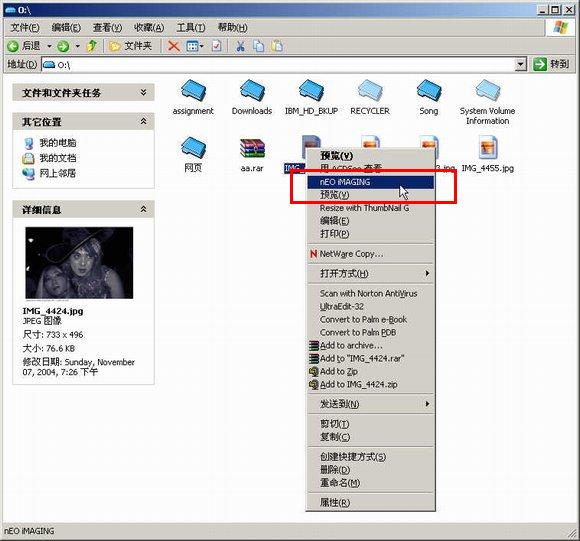This screenshot has height=541, width=580.
Task: Click the scissors Cut toolbar icon
Action: (x=240, y=46)
